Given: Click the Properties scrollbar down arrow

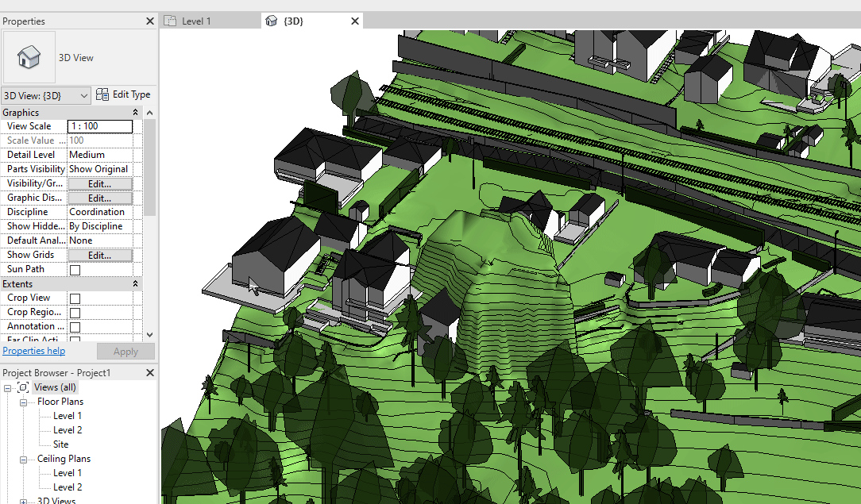Looking at the screenshot, I should pyautogui.click(x=150, y=334).
